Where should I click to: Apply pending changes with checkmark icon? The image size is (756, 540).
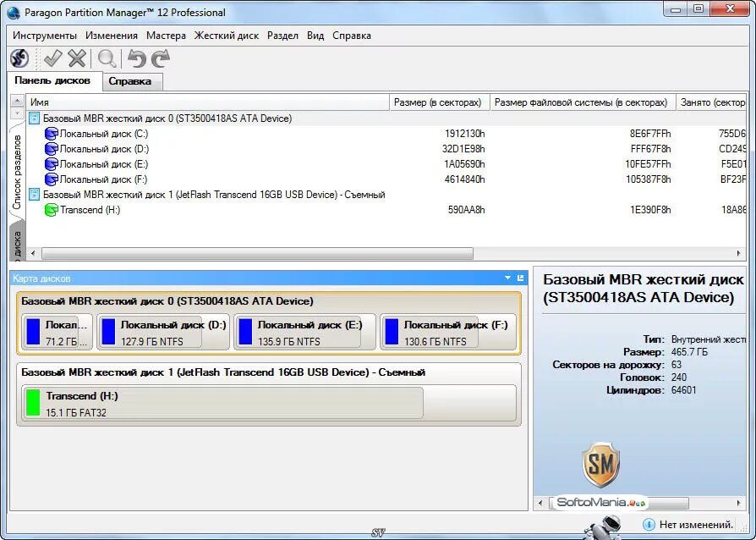coord(52,58)
